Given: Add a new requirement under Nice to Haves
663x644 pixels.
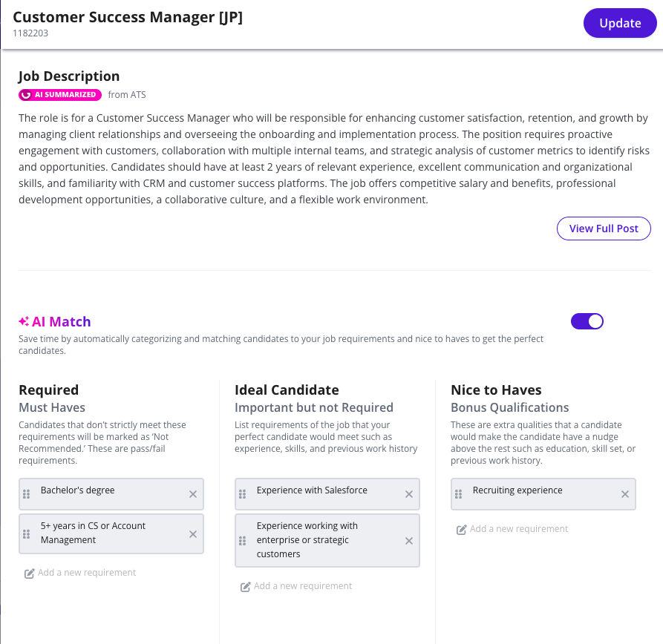Looking at the screenshot, I should pyautogui.click(x=512, y=529).
